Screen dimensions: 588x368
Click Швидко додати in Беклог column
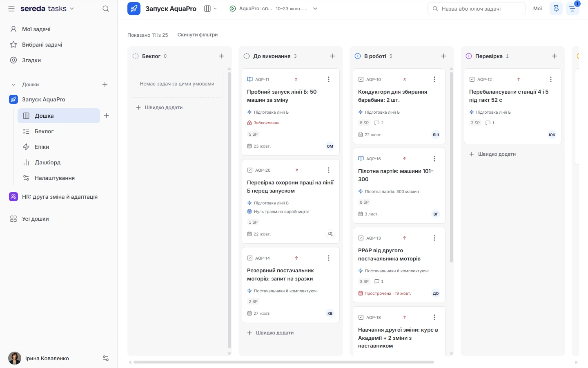(x=159, y=108)
